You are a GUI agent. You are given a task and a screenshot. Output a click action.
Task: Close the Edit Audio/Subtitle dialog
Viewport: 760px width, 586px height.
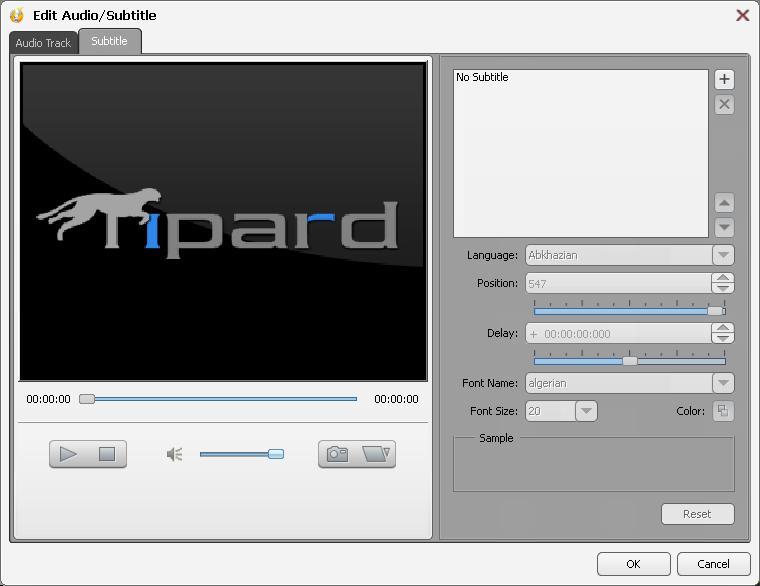[743, 15]
